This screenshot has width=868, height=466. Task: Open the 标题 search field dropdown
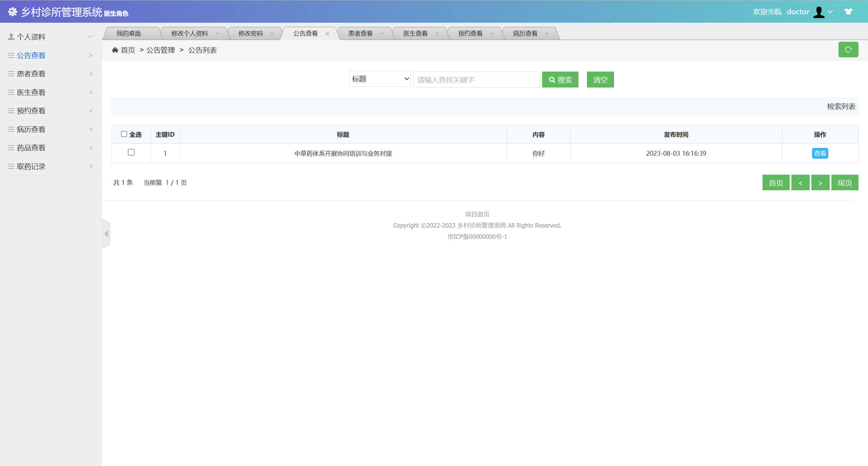[379, 79]
